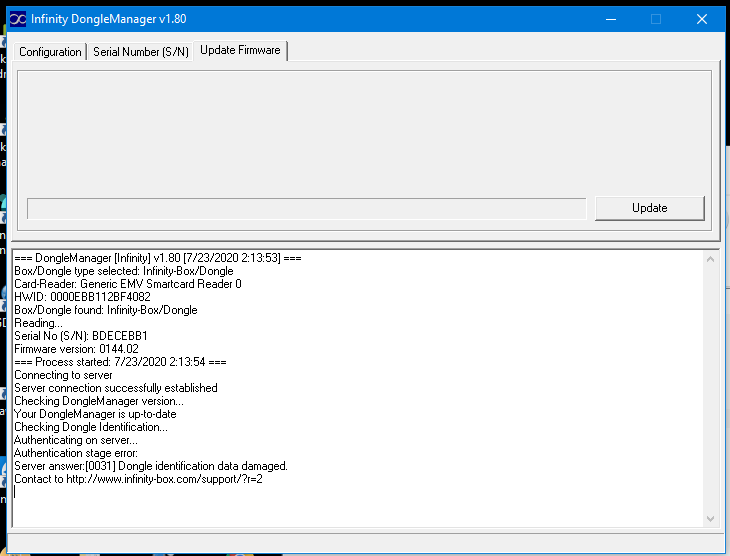
Task: Switch to the Configuration tab
Action: [x=50, y=52]
